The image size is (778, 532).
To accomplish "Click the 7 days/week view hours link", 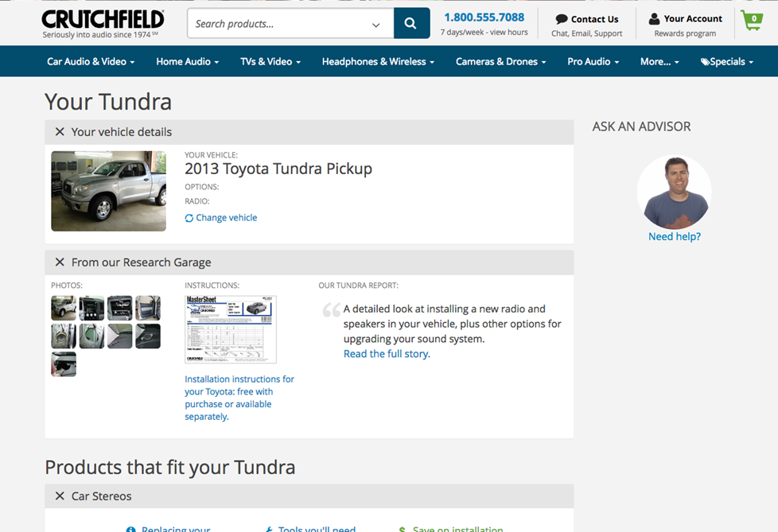I will (x=484, y=33).
